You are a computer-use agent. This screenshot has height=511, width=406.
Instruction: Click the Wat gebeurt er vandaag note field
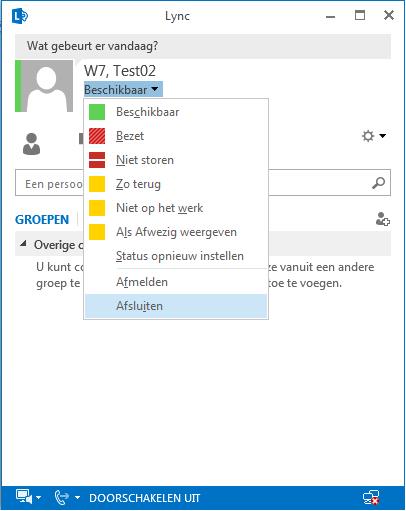point(203,46)
